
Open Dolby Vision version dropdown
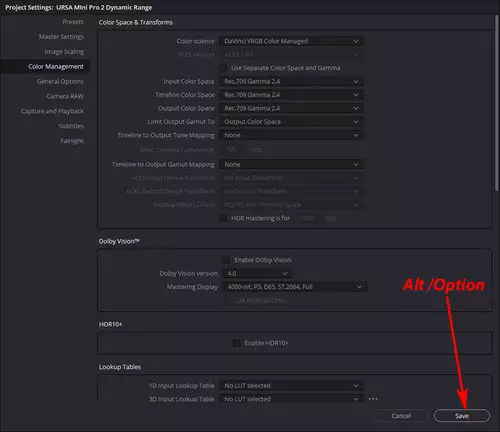tap(257, 273)
